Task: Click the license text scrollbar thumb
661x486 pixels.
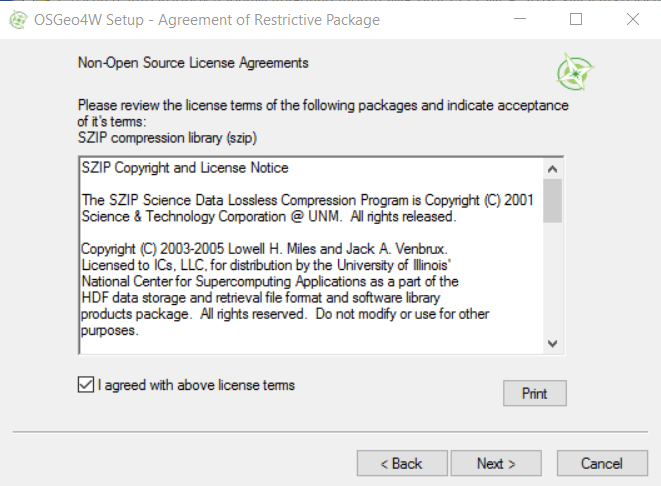Action: [x=552, y=201]
